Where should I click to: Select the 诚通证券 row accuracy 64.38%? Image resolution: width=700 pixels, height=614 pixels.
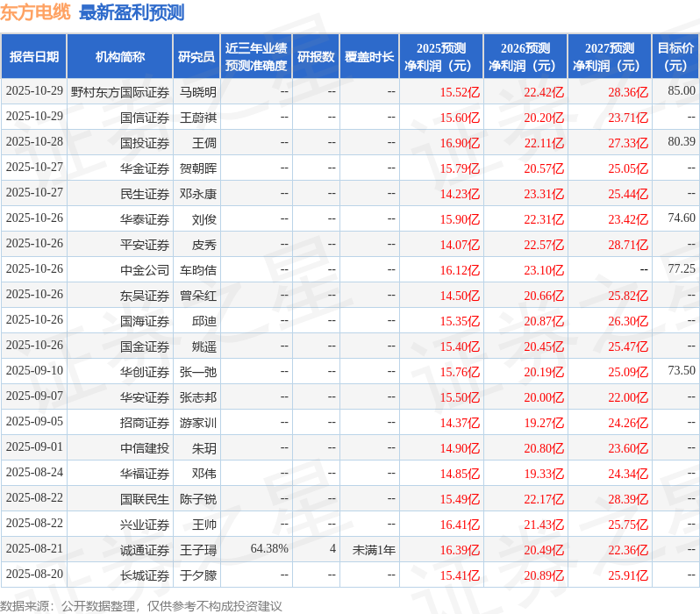tap(269, 549)
